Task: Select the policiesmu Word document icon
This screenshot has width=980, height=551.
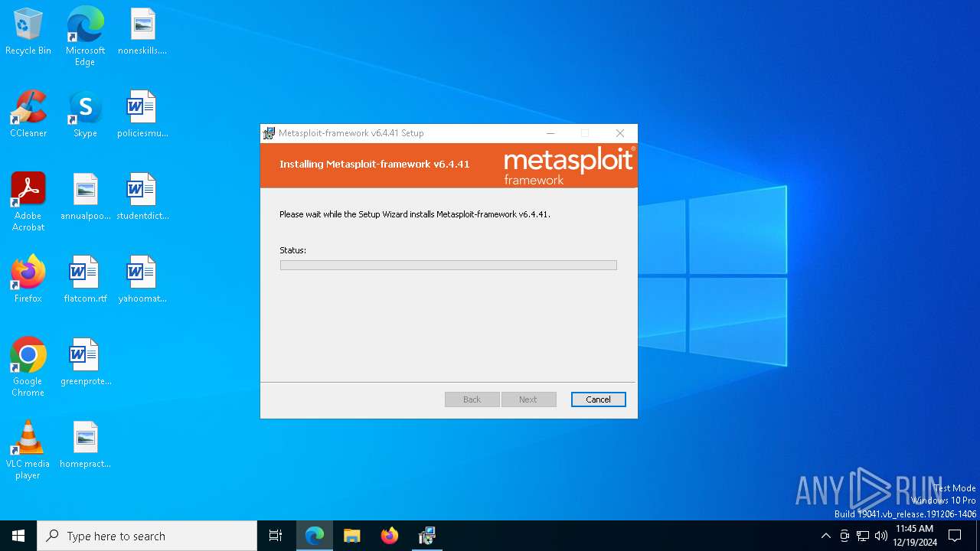Action: (x=142, y=115)
